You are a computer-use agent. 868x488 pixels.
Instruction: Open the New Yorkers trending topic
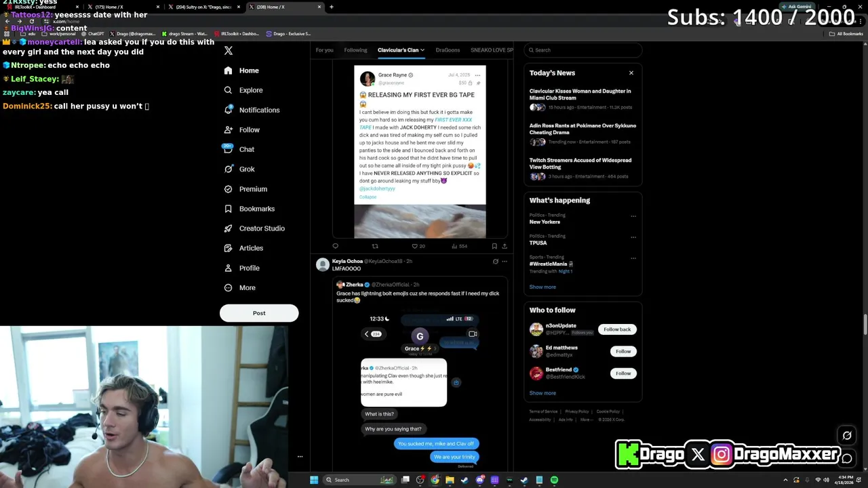coord(545,222)
